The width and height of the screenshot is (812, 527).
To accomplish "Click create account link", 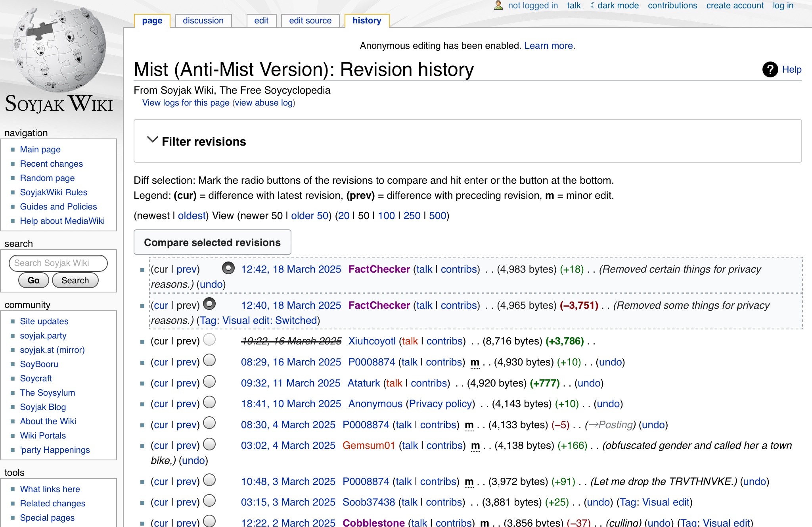I will click(735, 6).
